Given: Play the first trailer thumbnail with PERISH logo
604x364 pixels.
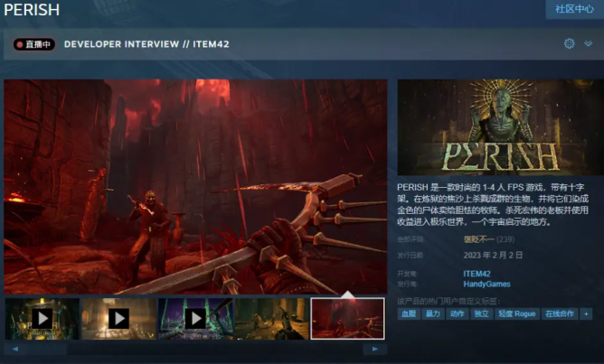Looking at the screenshot, I should coord(42,319).
